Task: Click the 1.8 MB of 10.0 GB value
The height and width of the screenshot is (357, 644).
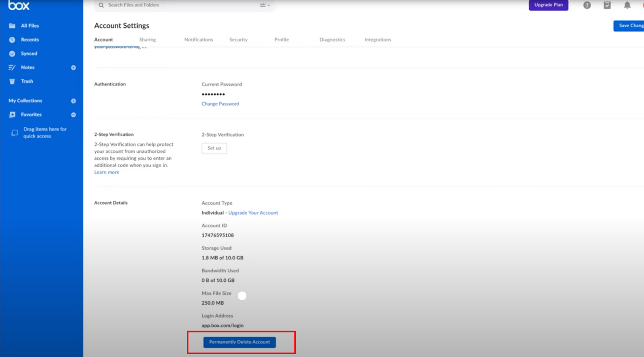Action: (223, 258)
